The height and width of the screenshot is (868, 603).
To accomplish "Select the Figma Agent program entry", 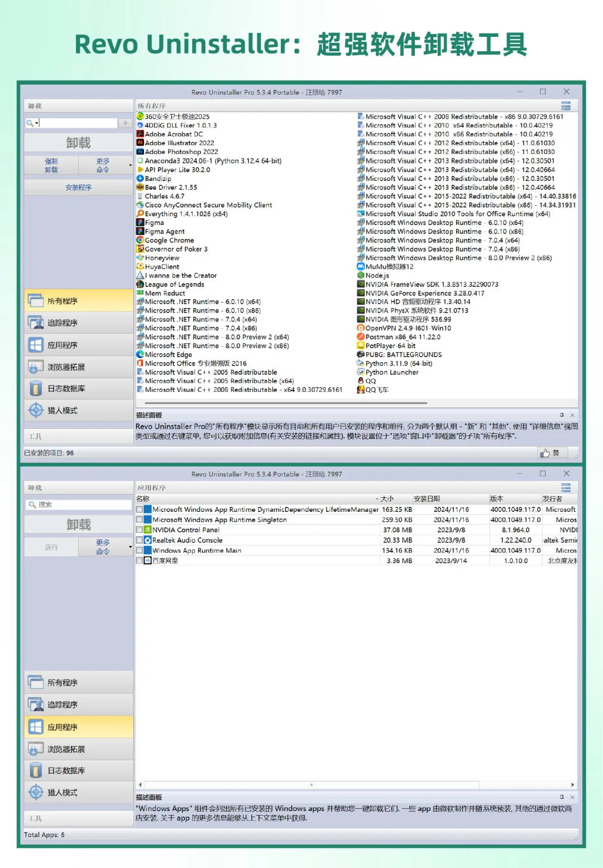I will [161, 232].
